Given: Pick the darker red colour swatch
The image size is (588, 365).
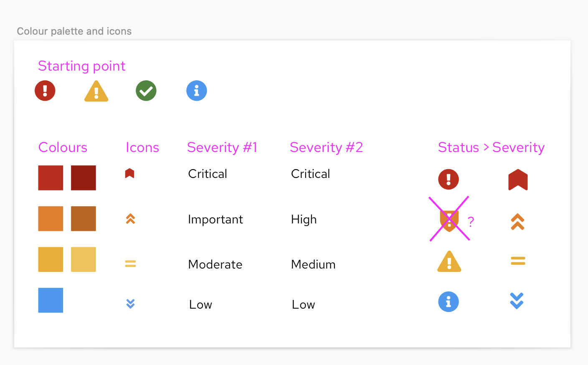Looking at the screenshot, I should pyautogui.click(x=84, y=178).
